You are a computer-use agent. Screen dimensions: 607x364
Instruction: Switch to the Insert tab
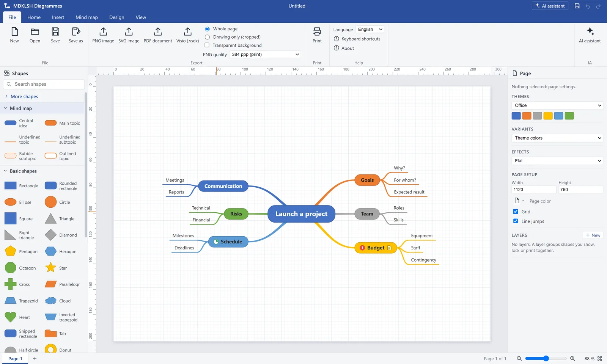(x=58, y=17)
